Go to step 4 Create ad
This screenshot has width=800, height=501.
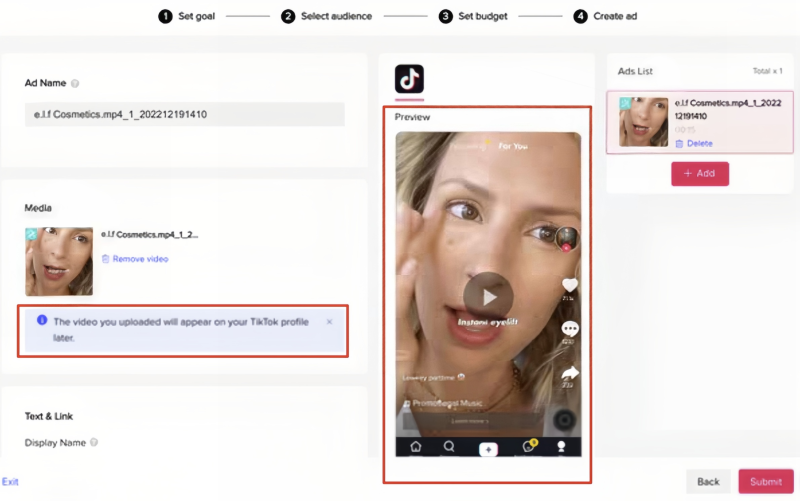point(605,16)
